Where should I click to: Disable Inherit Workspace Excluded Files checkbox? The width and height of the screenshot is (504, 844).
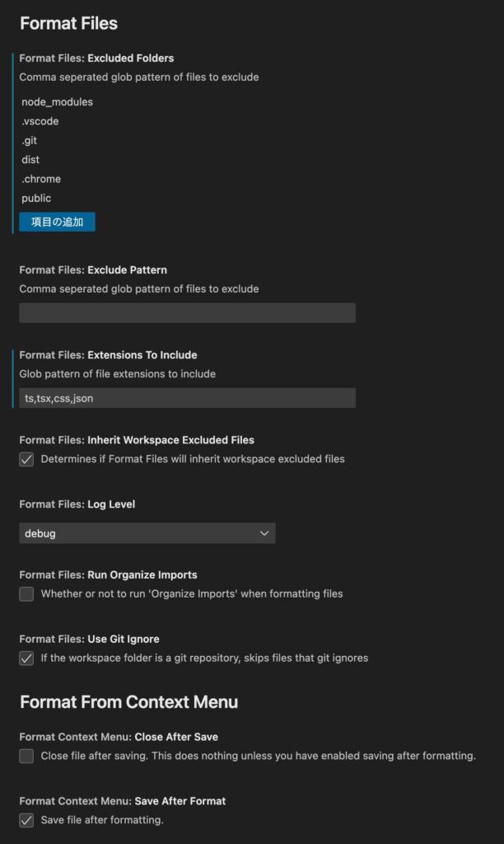pos(26,459)
